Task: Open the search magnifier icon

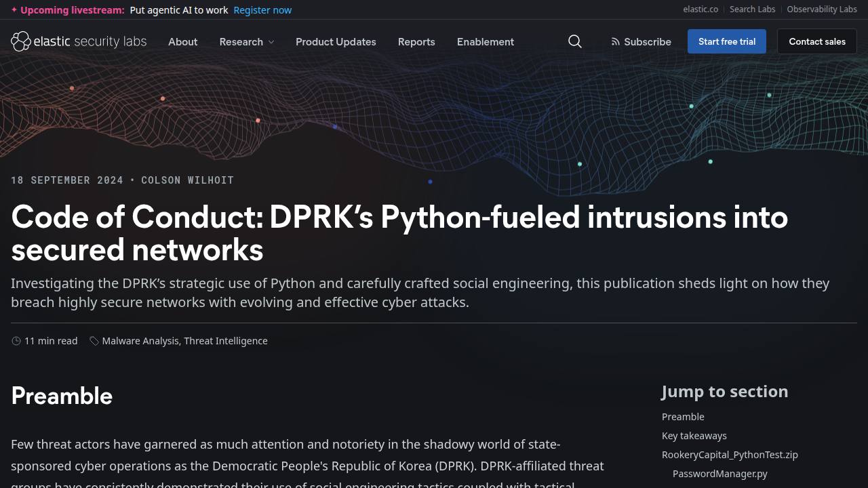Action: 575,41
